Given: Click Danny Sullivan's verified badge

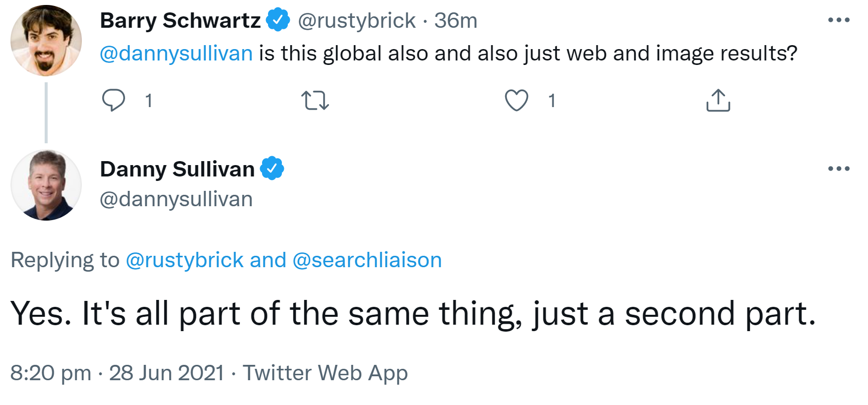Looking at the screenshot, I should [272, 169].
